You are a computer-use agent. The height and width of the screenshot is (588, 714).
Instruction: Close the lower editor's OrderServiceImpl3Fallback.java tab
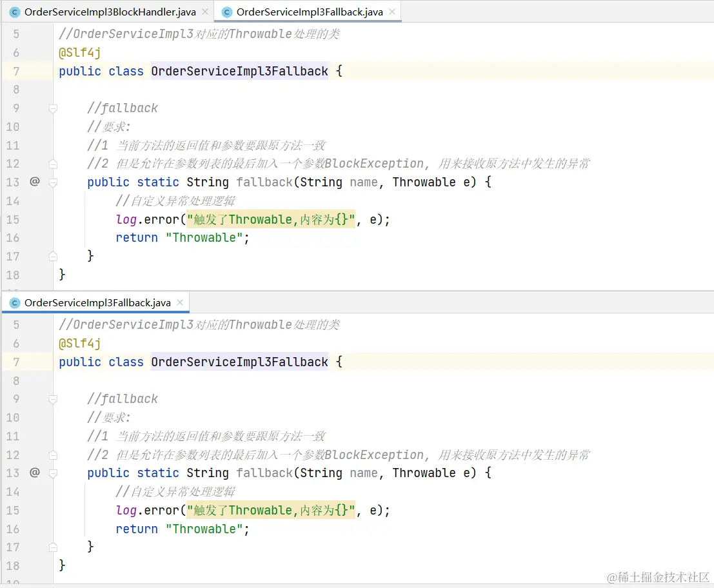180,302
